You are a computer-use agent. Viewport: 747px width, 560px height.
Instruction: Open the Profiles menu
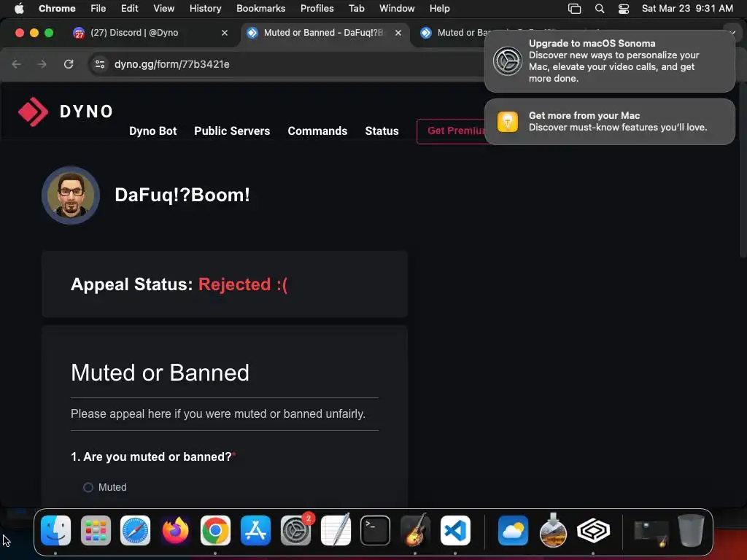[317, 9]
